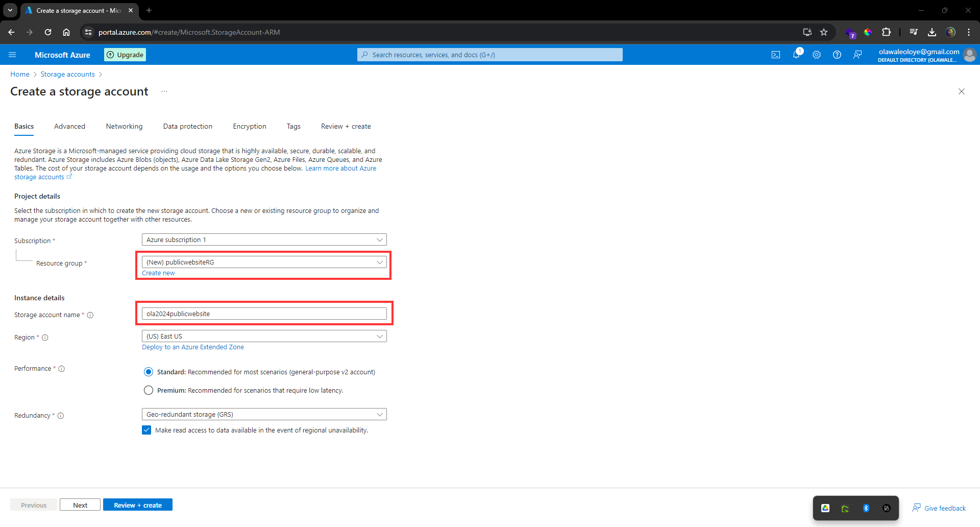Show info for Storage account name
Screen dimensions: 980x527
(x=90, y=315)
